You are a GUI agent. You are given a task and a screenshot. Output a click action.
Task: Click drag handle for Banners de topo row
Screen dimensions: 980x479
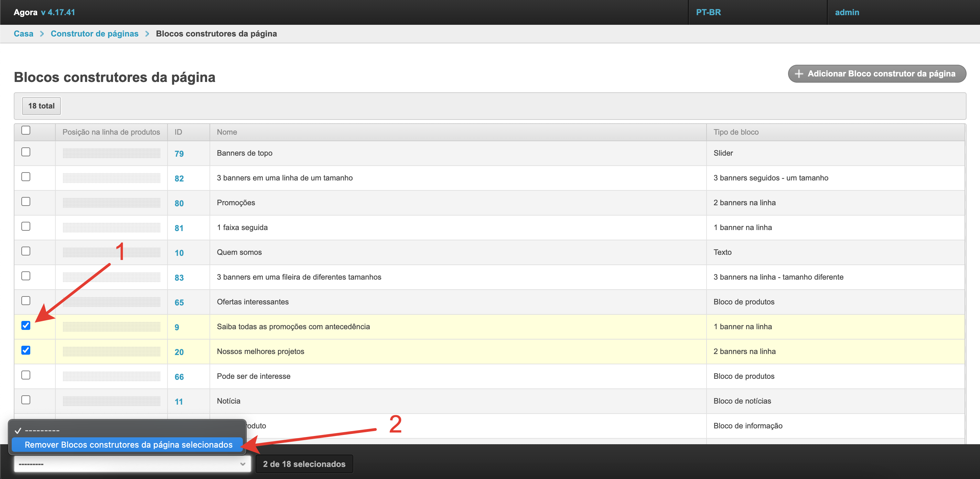pos(111,153)
